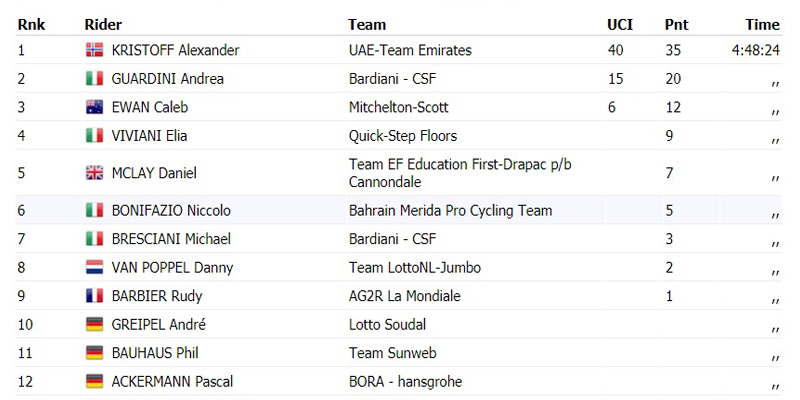The width and height of the screenshot is (800, 400).
Task: Open BAUHAUS Phil rider page
Action: (x=155, y=353)
